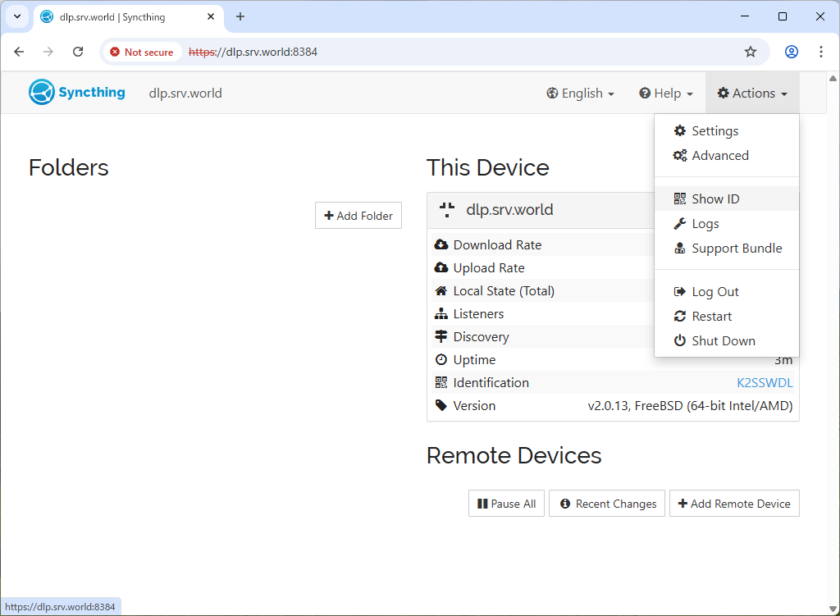Click the Advanced gears icon
Viewport: 840px width, 616px height.
(679, 156)
